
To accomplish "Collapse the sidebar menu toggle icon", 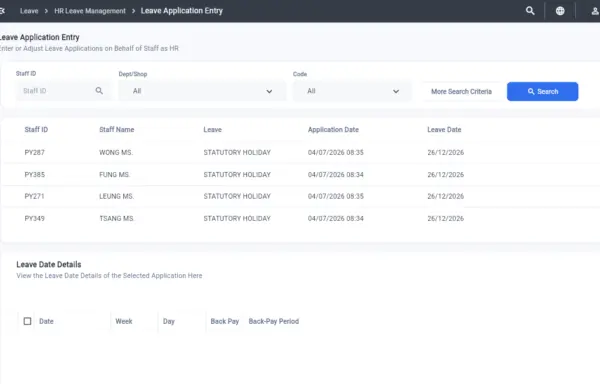I will (2, 11).
